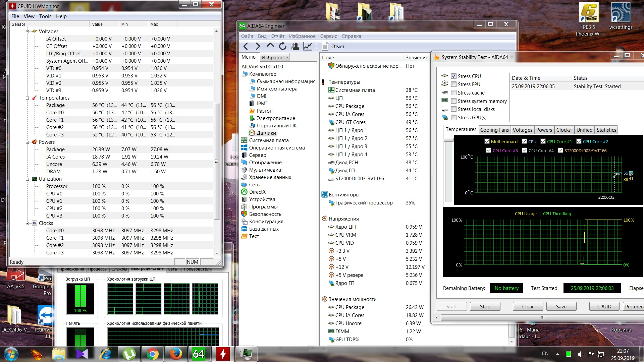644x362 pixels.
Task: Click the AIDA64 up-level arrow icon
Action: [270, 46]
